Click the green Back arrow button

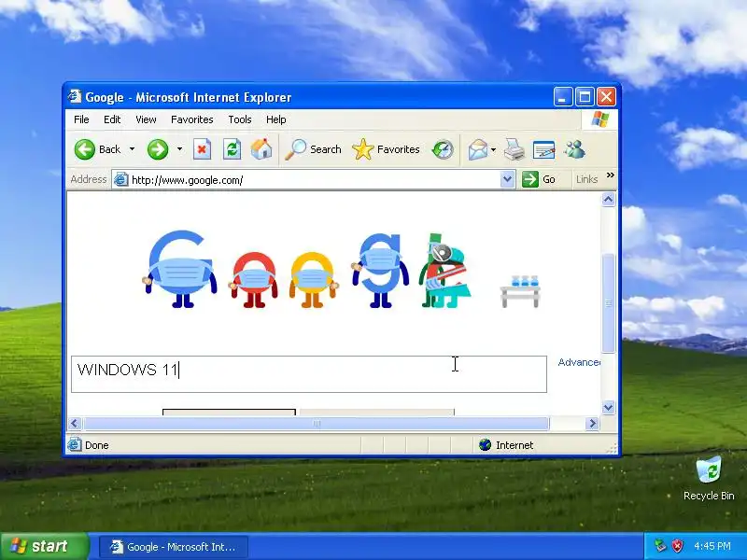(x=85, y=149)
